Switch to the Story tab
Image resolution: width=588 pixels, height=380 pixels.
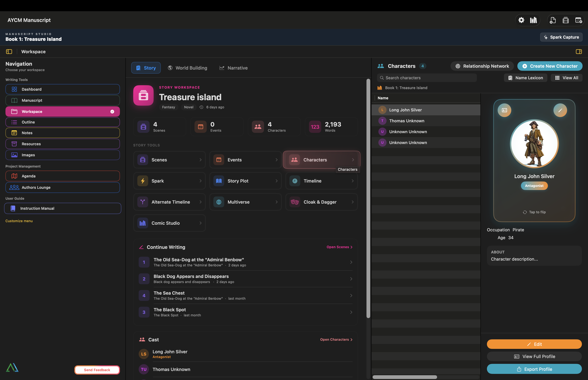[146, 68]
